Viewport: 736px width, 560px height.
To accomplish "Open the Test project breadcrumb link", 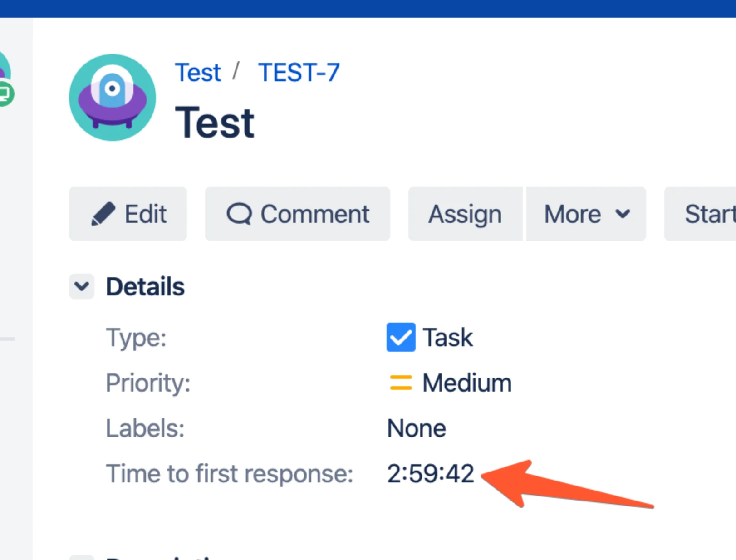I will [198, 73].
